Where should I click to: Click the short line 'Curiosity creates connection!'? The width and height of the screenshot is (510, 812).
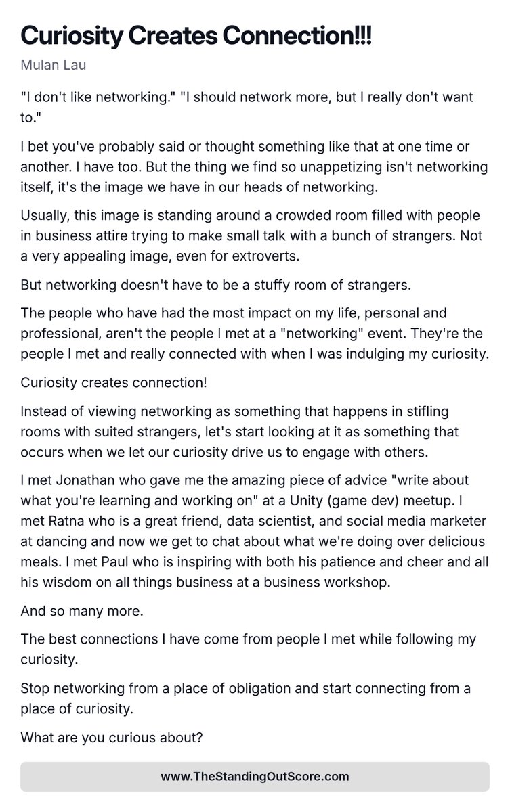pos(114,383)
